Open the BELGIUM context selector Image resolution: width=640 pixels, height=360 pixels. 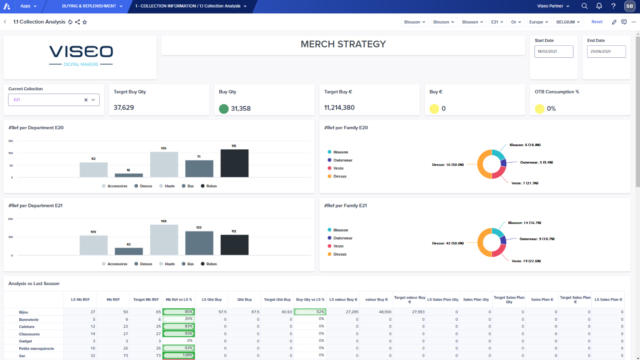click(x=567, y=22)
